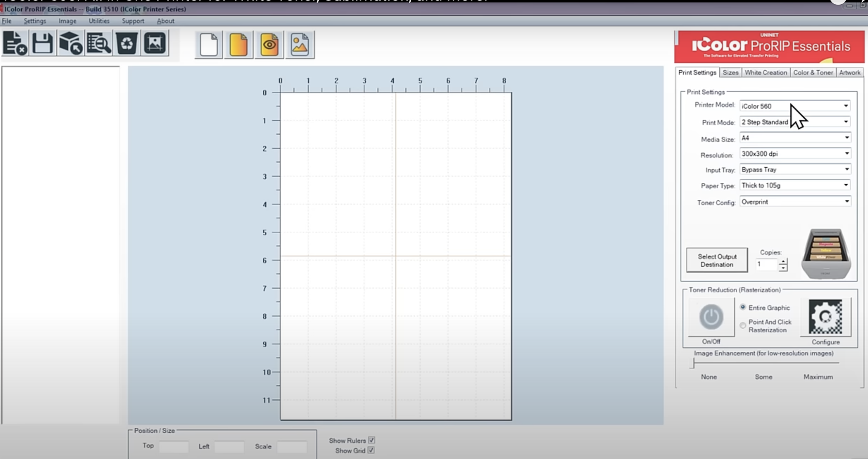Image resolution: width=868 pixels, height=459 pixels.
Task: Click the Recycle/Clear document icon
Action: pyautogui.click(x=126, y=43)
